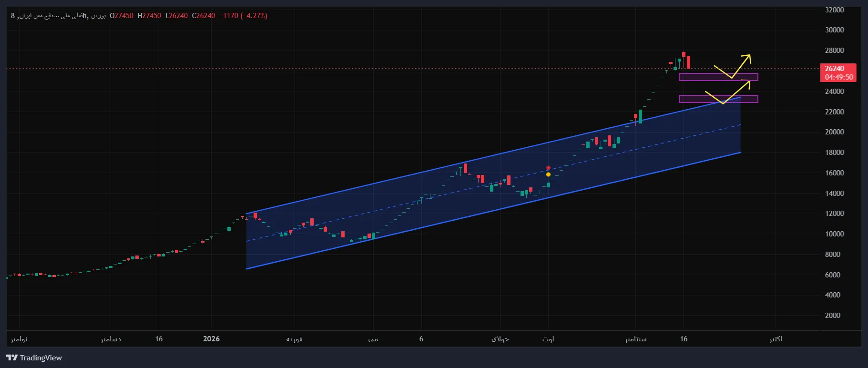Click the 32000 price axis label

pos(834,10)
